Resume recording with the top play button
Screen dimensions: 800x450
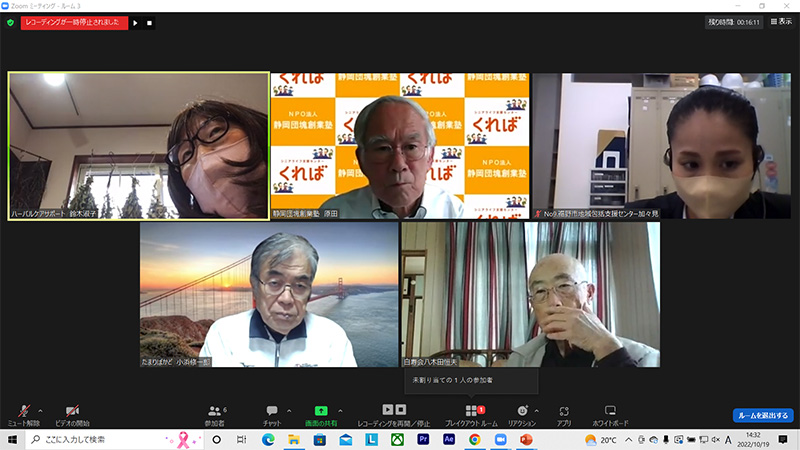pyautogui.click(x=136, y=22)
